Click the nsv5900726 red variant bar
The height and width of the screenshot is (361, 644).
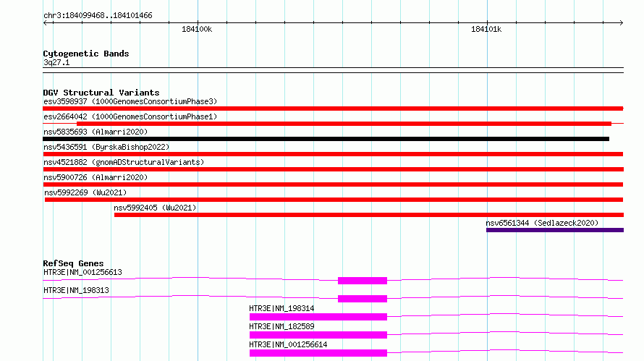pos(333,184)
